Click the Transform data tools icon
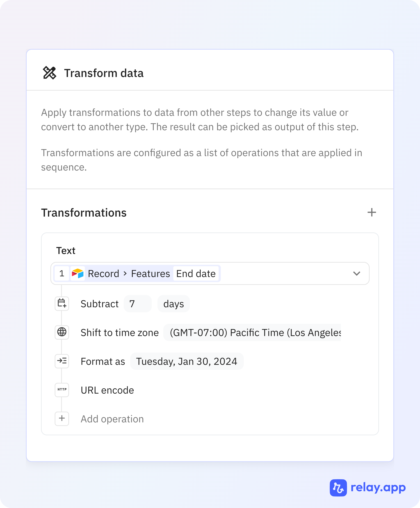The width and height of the screenshot is (420, 508). click(49, 73)
